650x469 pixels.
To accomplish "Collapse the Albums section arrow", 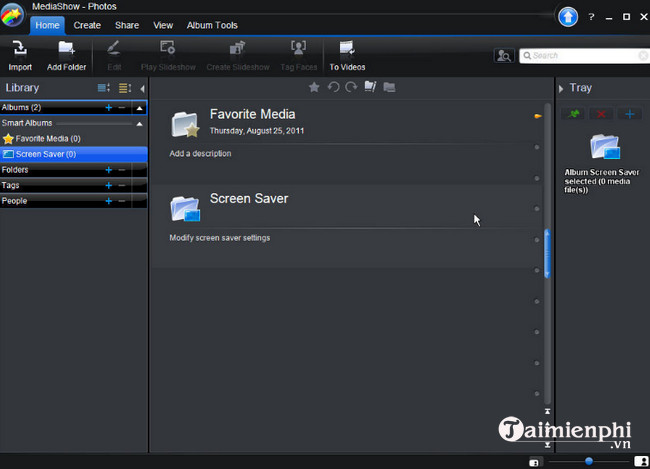I will click(141, 107).
